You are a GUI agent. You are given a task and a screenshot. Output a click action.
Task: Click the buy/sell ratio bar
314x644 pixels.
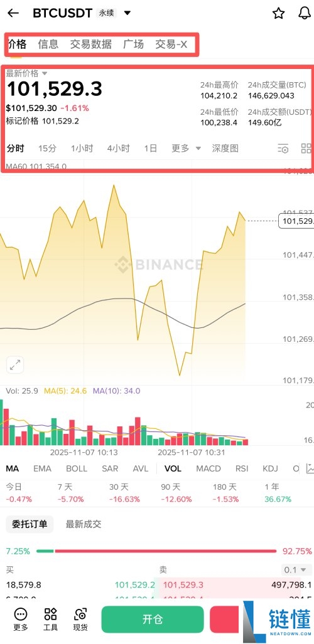pos(156,551)
